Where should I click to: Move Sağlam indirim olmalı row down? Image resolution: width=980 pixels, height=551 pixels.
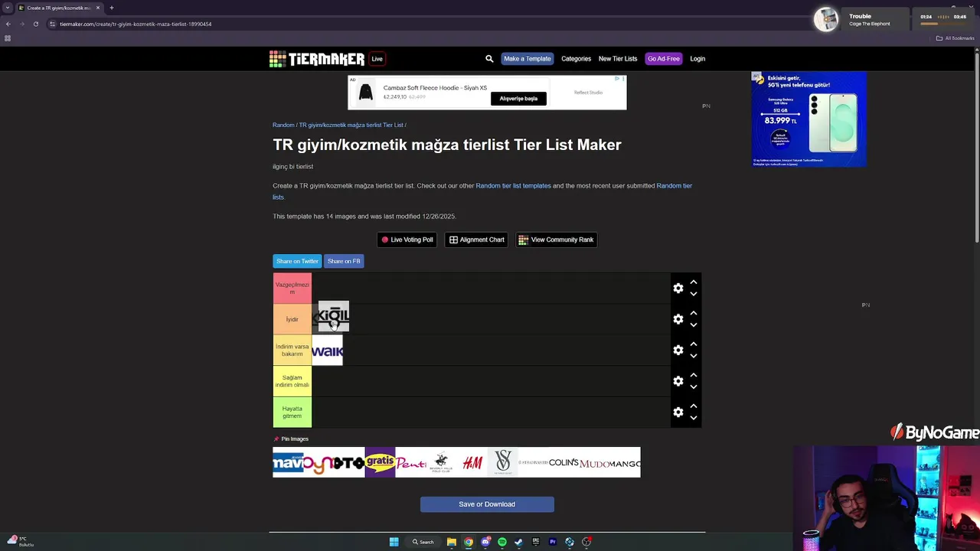(x=694, y=386)
